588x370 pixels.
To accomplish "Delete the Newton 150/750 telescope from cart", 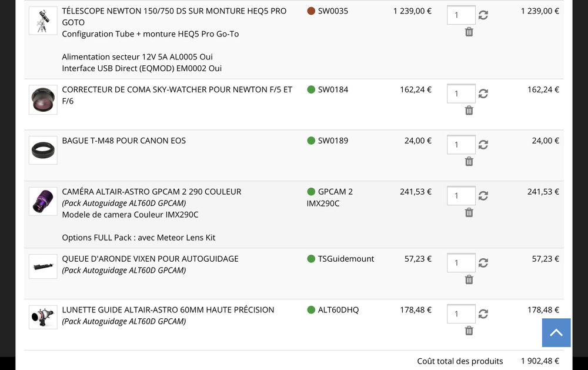I will [x=469, y=32].
